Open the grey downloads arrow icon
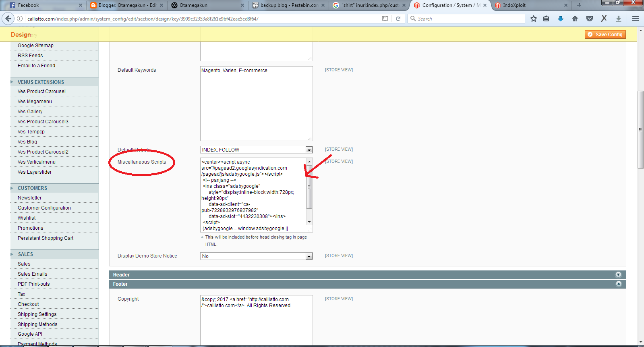Image resolution: width=644 pixels, height=347 pixels. [x=619, y=19]
